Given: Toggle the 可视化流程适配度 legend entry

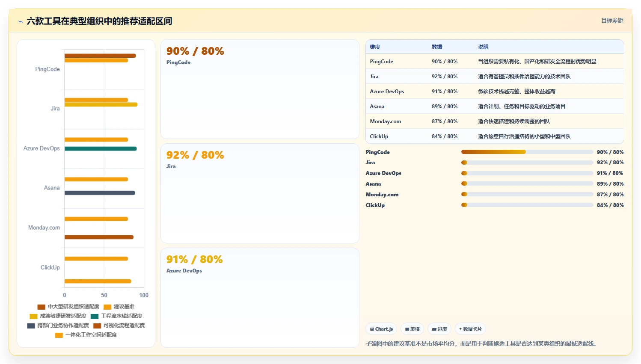Looking at the screenshot, I should pyautogui.click(x=119, y=326).
